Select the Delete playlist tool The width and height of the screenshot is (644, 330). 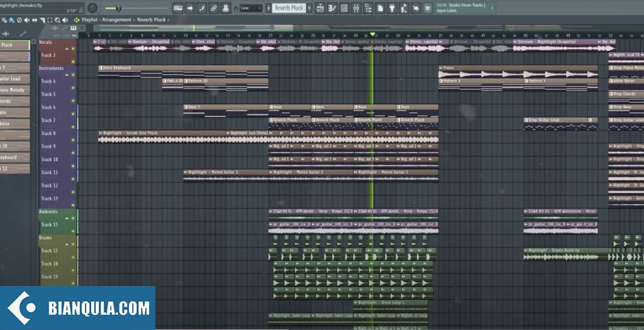[19, 19]
